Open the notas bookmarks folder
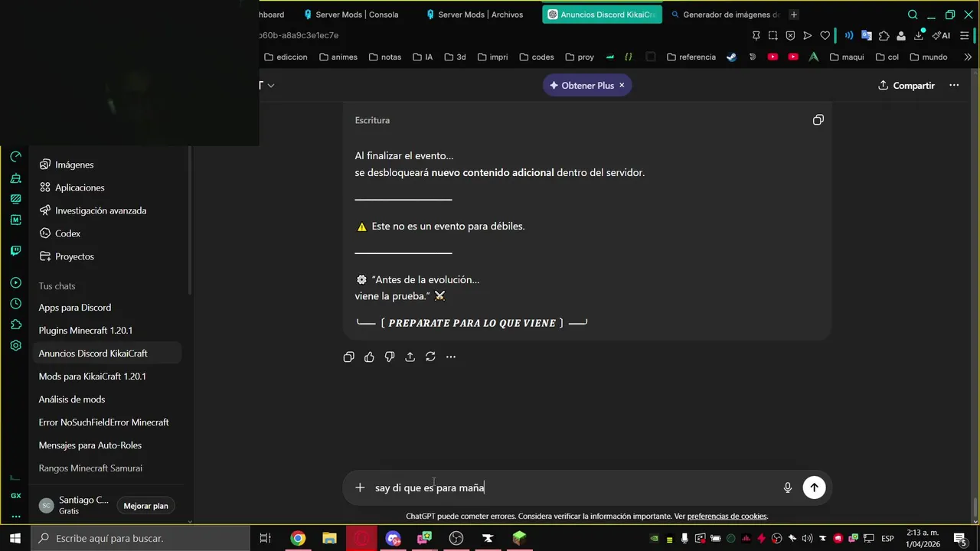This screenshot has width=980, height=551. point(385,57)
